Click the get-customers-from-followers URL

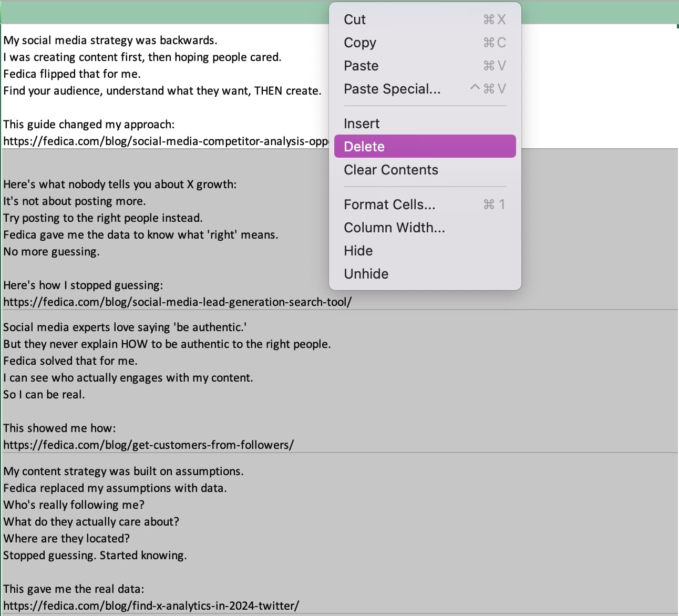148,445
